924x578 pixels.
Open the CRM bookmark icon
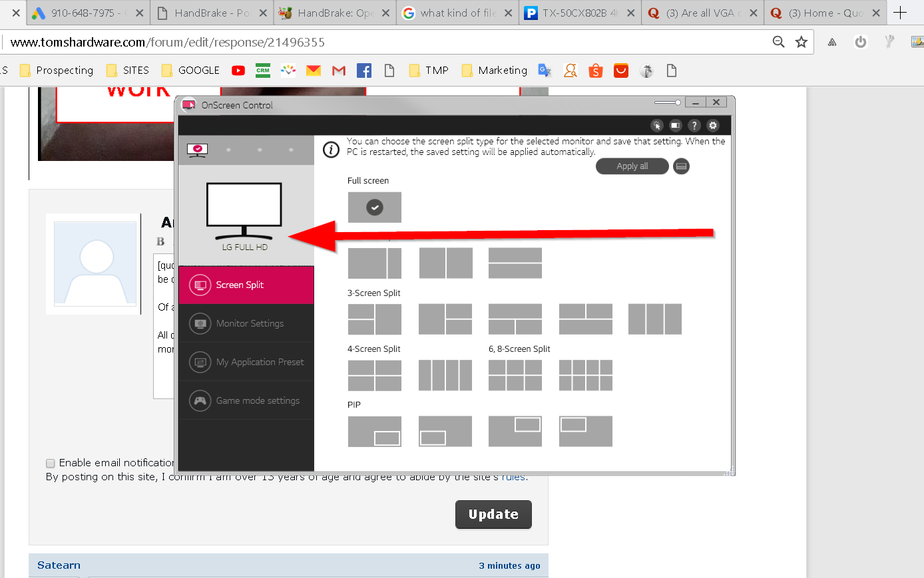(263, 71)
